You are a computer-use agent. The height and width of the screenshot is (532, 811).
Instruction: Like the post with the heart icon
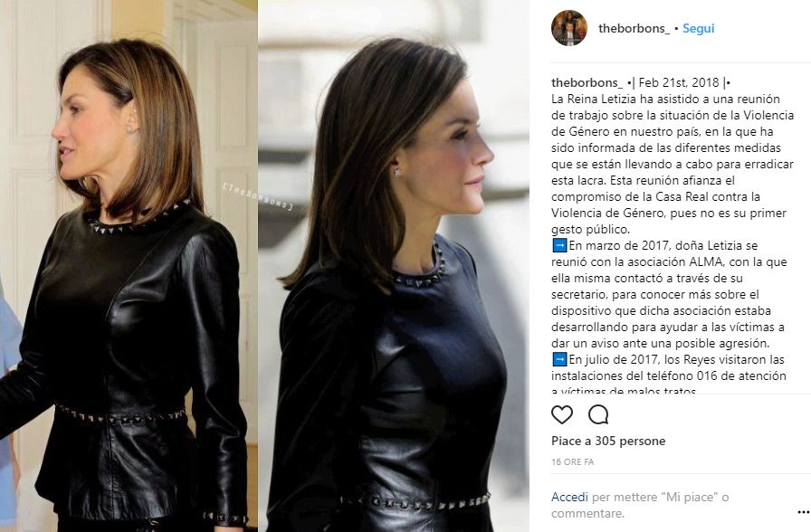tap(562, 414)
